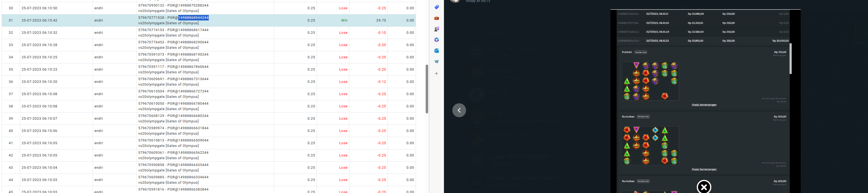Add a new sidebar app with plus
868x193 pixels.
(436, 73)
